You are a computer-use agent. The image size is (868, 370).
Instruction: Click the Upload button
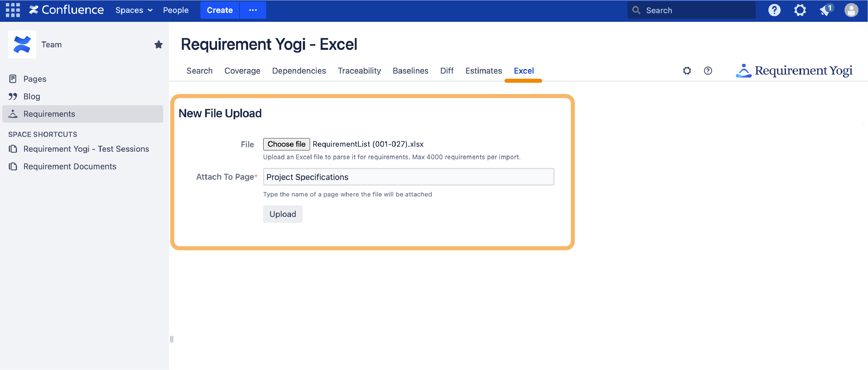283,214
